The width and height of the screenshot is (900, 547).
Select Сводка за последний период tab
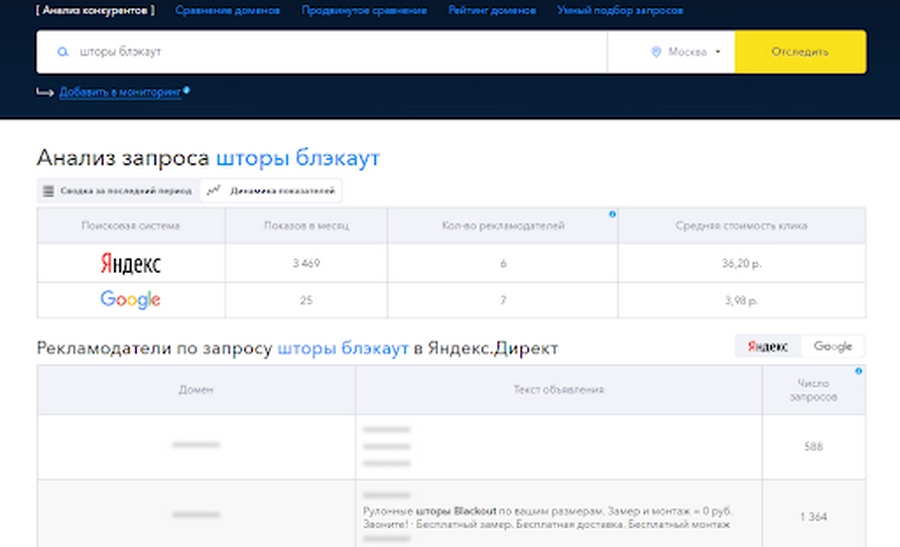(117, 190)
